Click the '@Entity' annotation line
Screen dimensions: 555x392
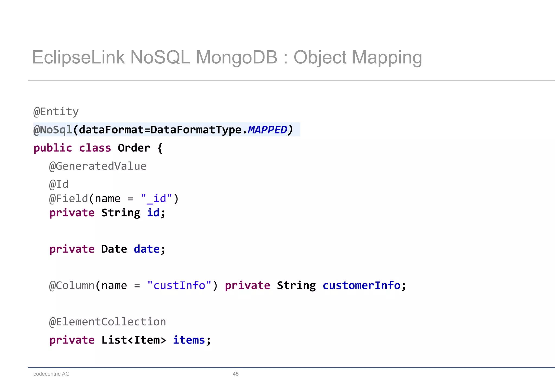pos(56,112)
